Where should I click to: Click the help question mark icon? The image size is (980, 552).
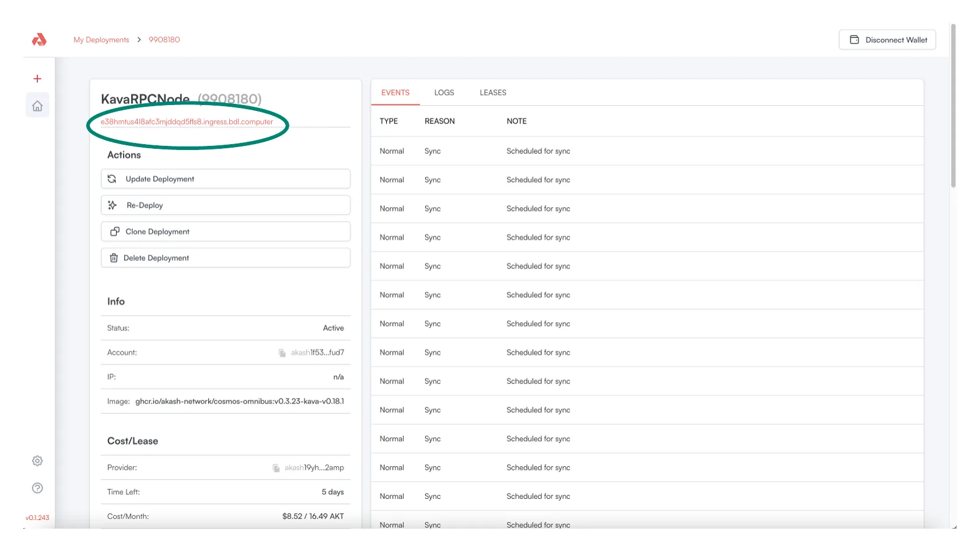(37, 488)
